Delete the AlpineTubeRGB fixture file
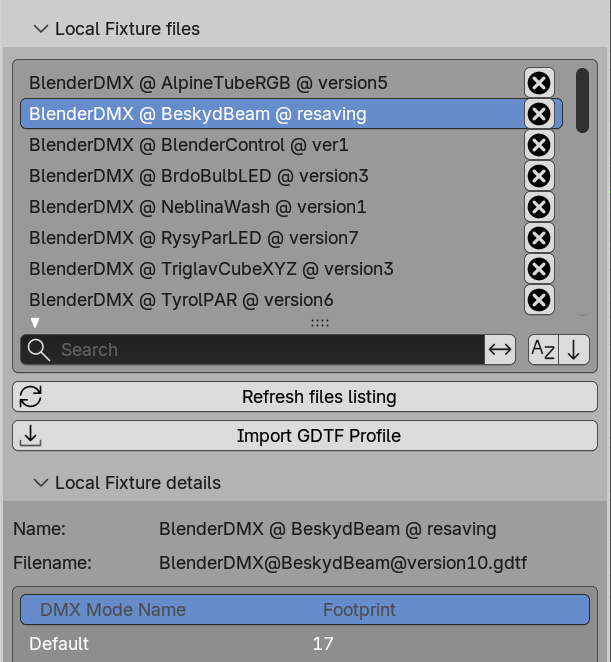611x662 pixels. (x=539, y=83)
